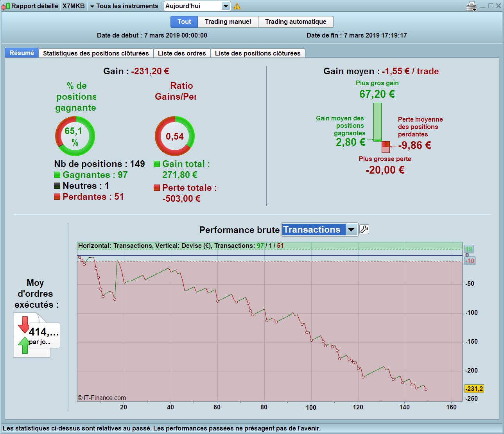This screenshot has width=504, height=434.
Task: Maximize the Rapport détaillé window
Action: pyautogui.click(x=491, y=6)
